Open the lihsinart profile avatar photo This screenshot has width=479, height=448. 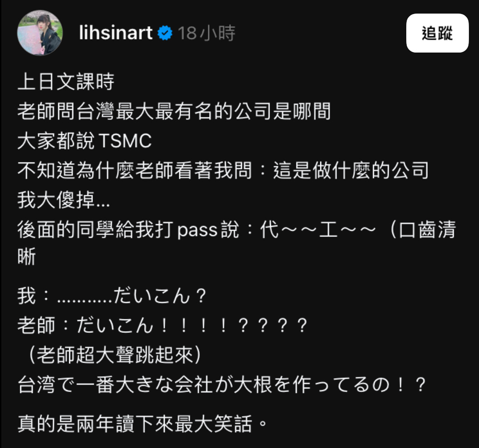[x=40, y=33]
